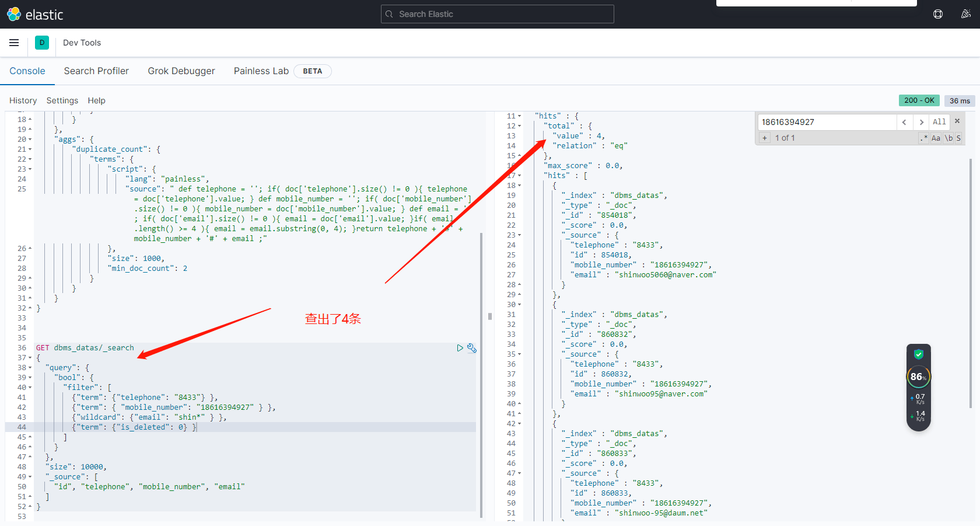Click the green D space avatar
Image resolution: width=980 pixels, height=526 pixels.
click(x=42, y=43)
